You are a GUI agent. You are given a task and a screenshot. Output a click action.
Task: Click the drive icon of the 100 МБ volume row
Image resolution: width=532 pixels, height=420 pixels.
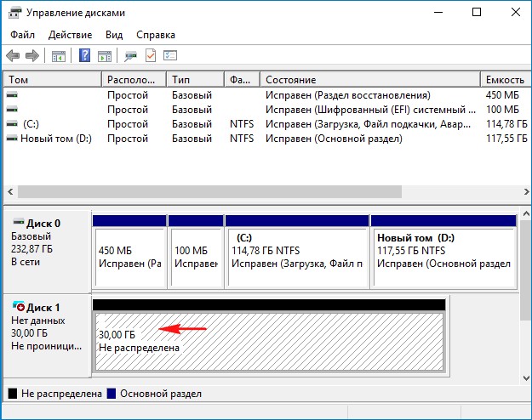(x=12, y=110)
